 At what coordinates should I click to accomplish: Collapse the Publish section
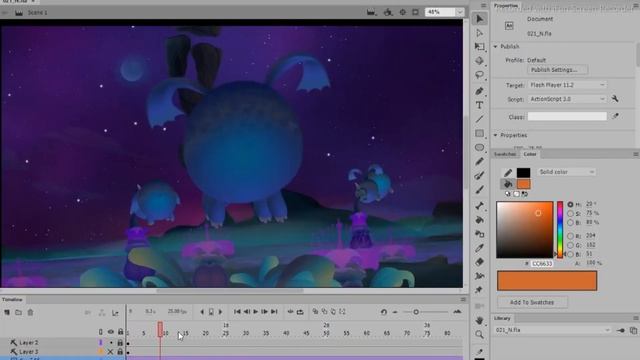[x=496, y=47]
